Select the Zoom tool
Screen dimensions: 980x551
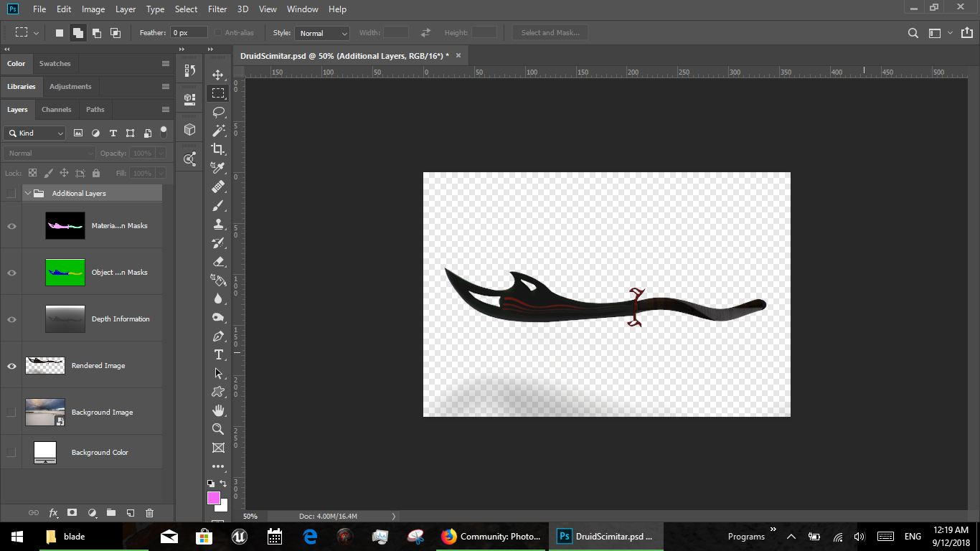click(x=218, y=429)
